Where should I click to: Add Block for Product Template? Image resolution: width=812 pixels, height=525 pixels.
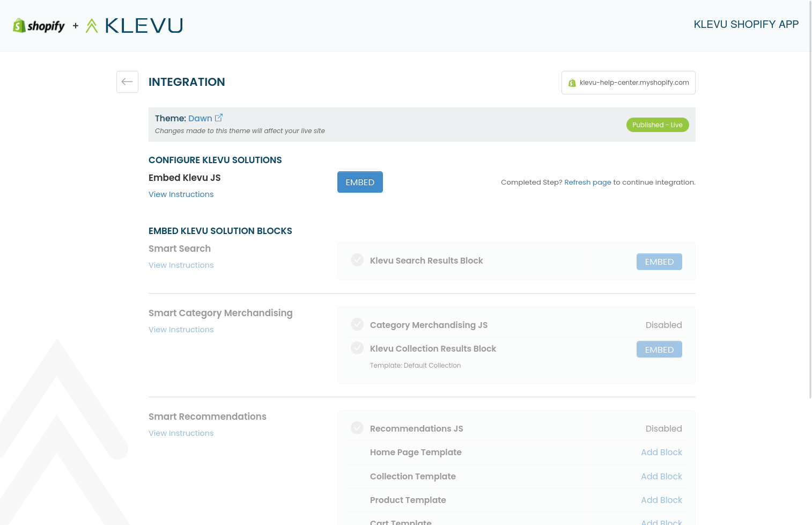(x=661, y=500)
